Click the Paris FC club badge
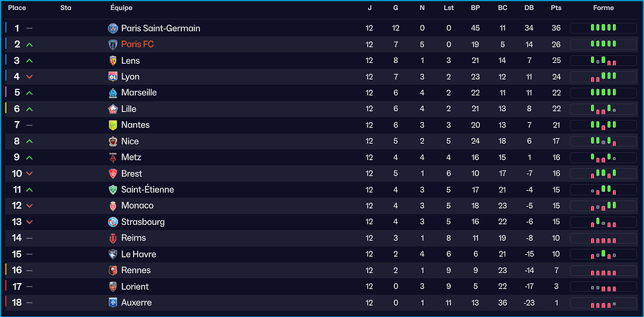Screen dimensions: 644x317 113,45
